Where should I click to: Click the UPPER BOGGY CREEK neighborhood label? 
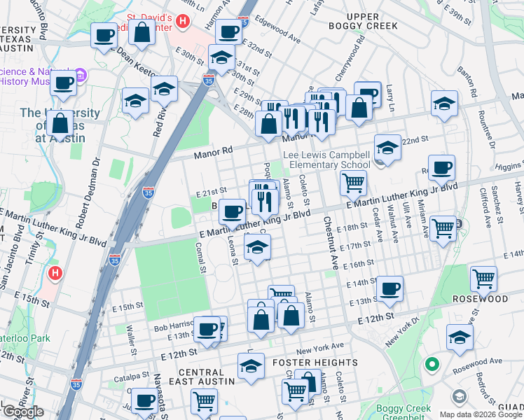(363, 22)
